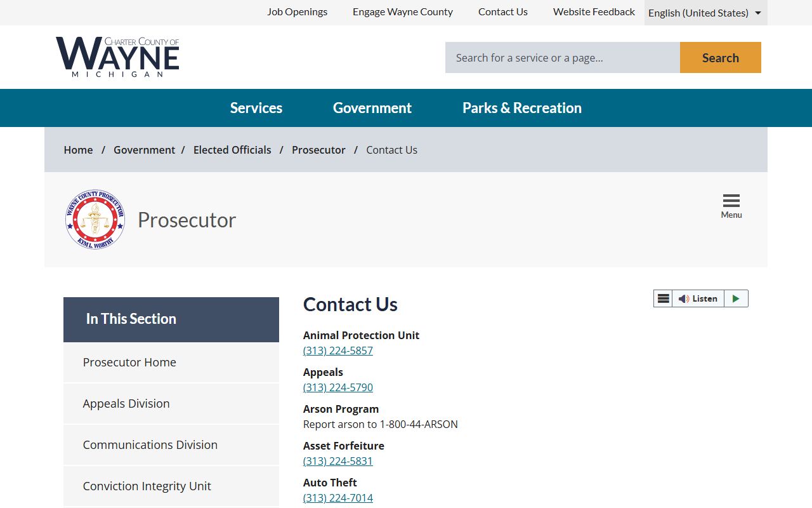
Task: Click the current Contact Us breadcrumb text
Action: tap(391, 150)
